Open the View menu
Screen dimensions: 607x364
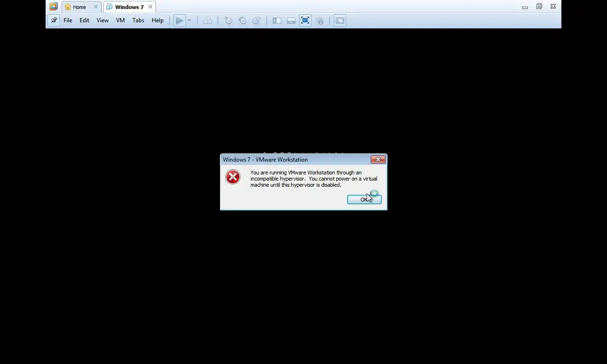102,20
